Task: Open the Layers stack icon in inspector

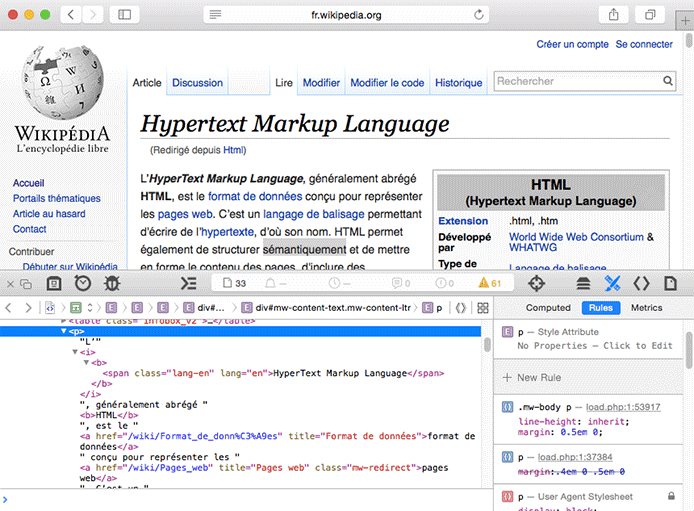Action: 583,284
